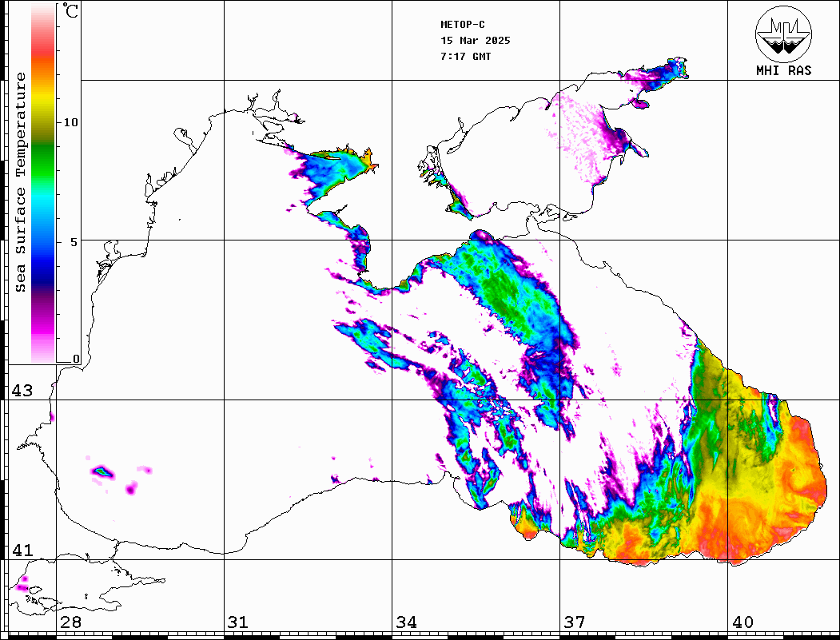Screen dimensions: 840x640
Task: Click the latitude label "41"
Action: (x=22, y=551)
